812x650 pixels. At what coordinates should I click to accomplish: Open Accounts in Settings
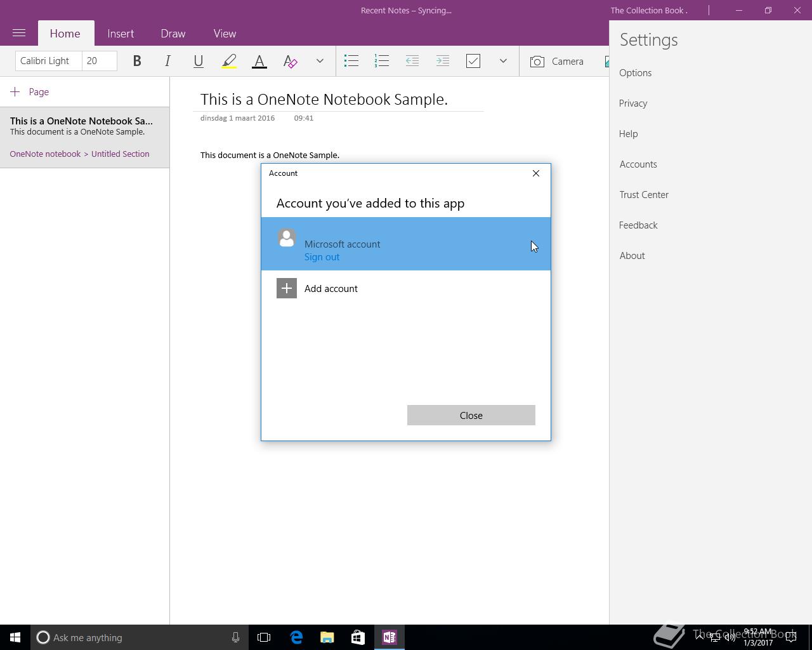(638, 164)
